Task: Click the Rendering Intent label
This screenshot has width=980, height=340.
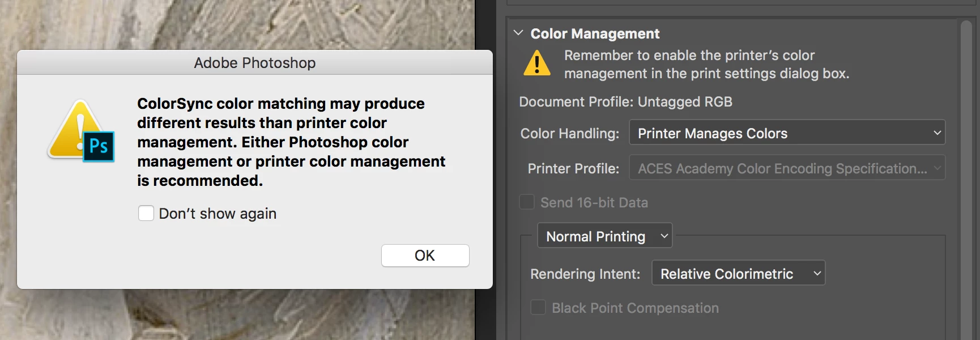Action: 585,274
